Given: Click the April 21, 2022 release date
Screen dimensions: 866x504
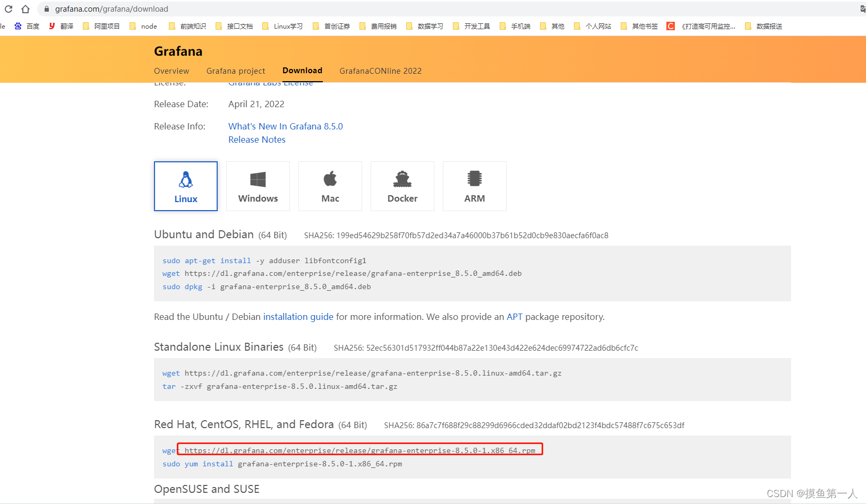Looking at the screenshot, I should click(256, 104).
